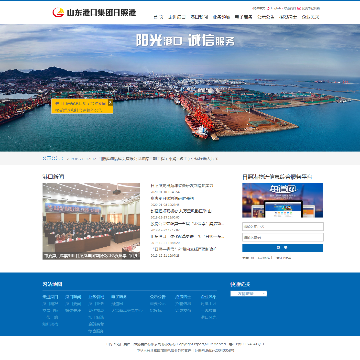Close the yellow notice popup on banner
360x360 pixels.
[111, 103]
